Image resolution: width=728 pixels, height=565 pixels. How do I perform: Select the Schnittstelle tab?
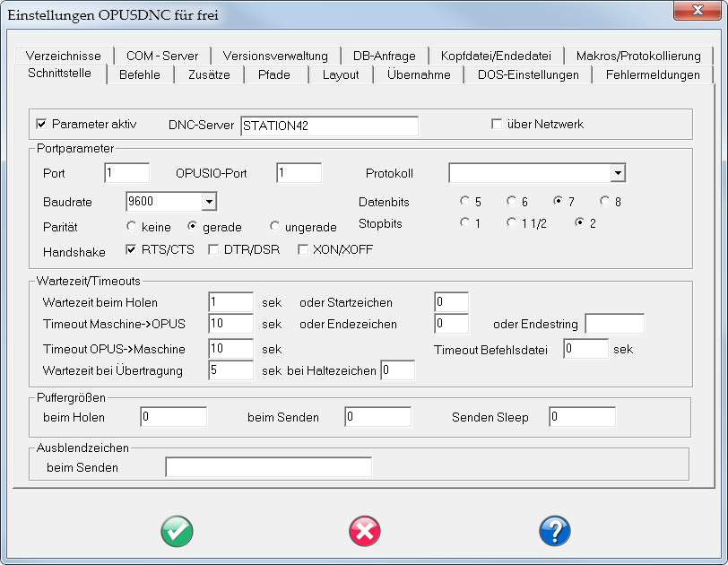(59, 74)
